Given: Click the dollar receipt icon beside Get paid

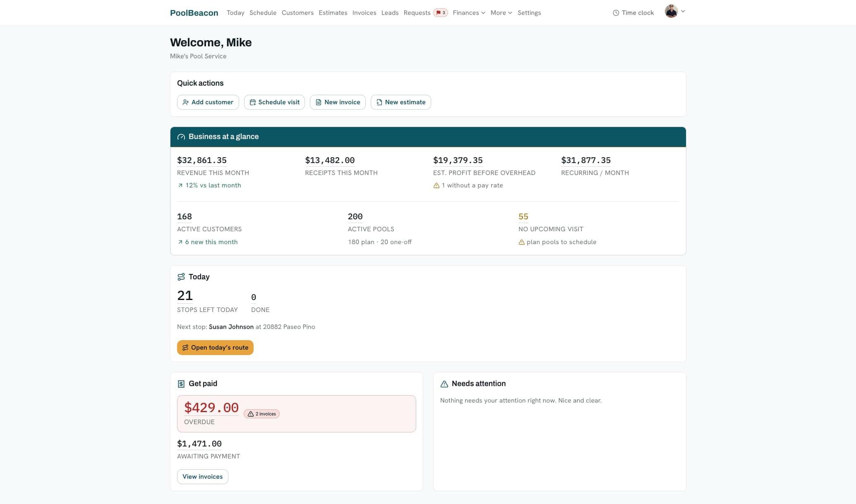Looking at the screenshot, I should pyautogui.click(x=181, y=384).
